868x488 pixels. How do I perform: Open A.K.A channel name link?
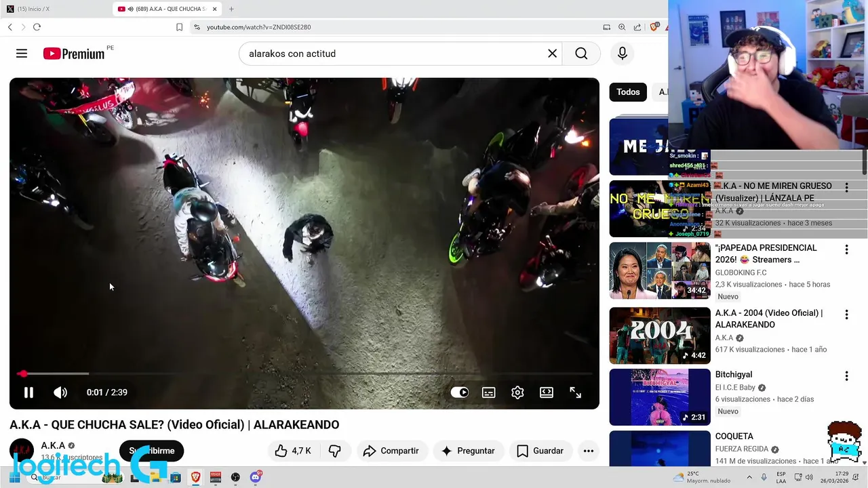[x=53, y=445]
